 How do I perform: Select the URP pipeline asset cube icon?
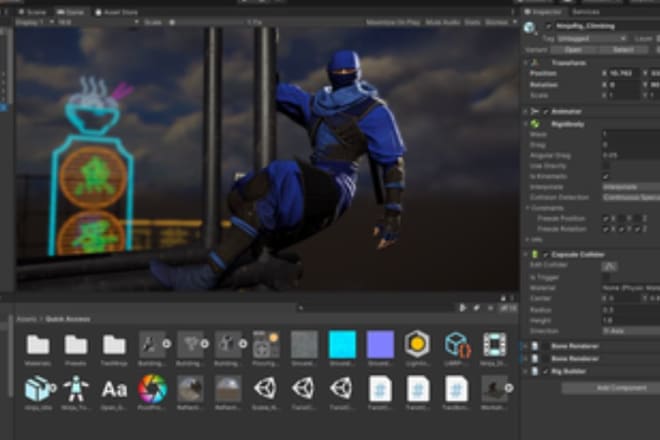tap(457, 345)
